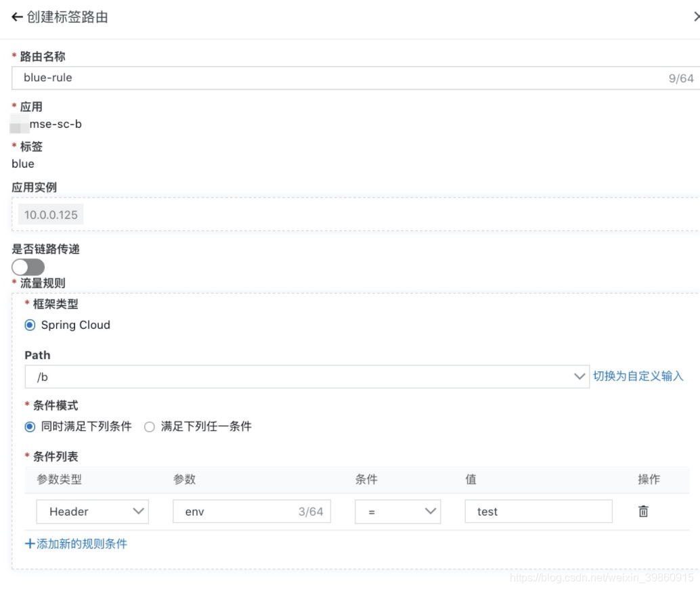Expand the parameter type dropdown showing Header
The image size is (700, 590).
[93, 512]
